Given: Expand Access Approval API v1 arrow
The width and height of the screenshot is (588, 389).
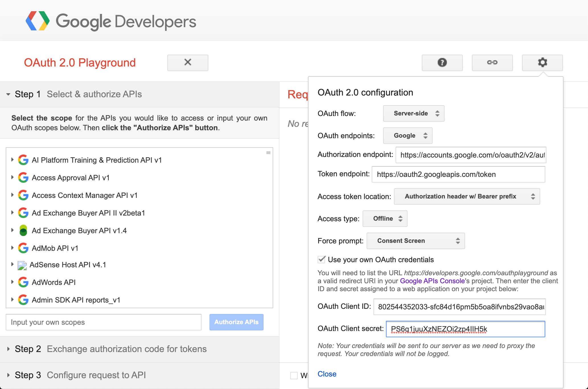Looking at the screenshot, I should click(12, 177).
